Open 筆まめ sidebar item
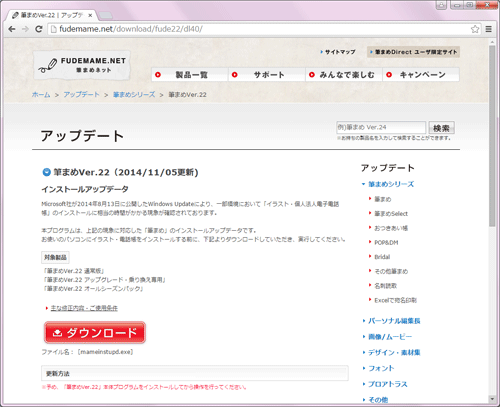This screenshot has width=500, height=407. tap(383, 199)
